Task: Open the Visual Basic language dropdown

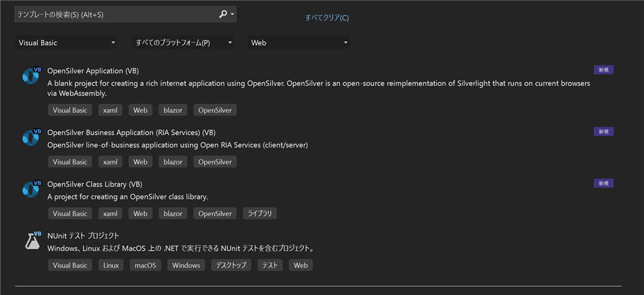Action: (66, 42)
